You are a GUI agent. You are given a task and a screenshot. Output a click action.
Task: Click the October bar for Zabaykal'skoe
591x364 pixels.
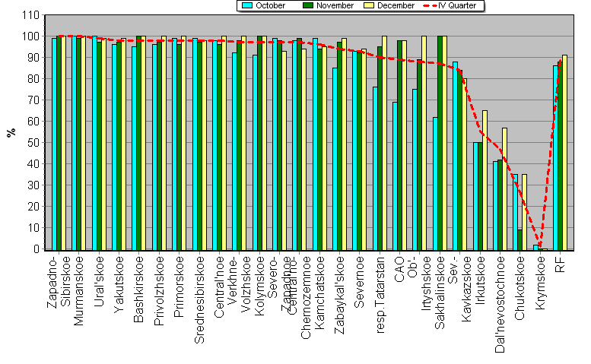pyautogui.click(x=335, y=160)
